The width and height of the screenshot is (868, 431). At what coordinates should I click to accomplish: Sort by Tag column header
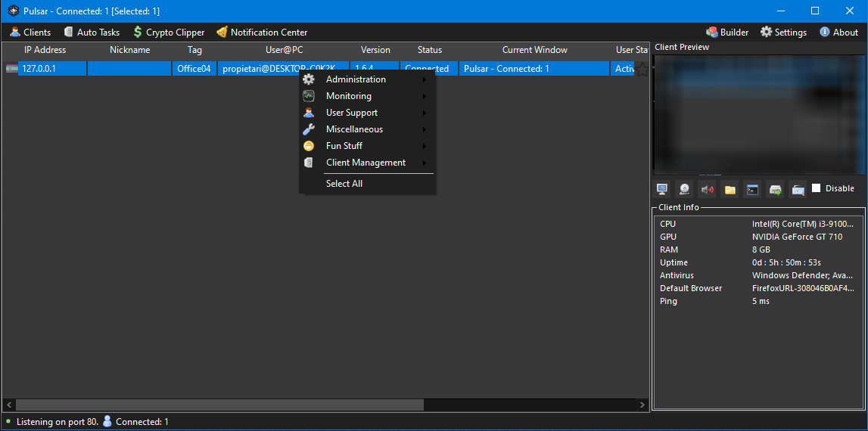(x=194, y=50)
